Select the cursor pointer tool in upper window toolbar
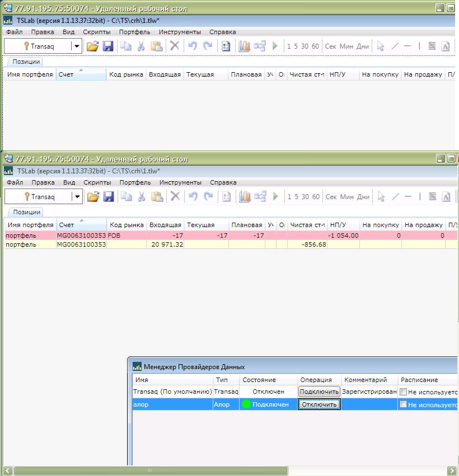The width and height of the screenshot is (459, 476). click(x=381, y=46)
